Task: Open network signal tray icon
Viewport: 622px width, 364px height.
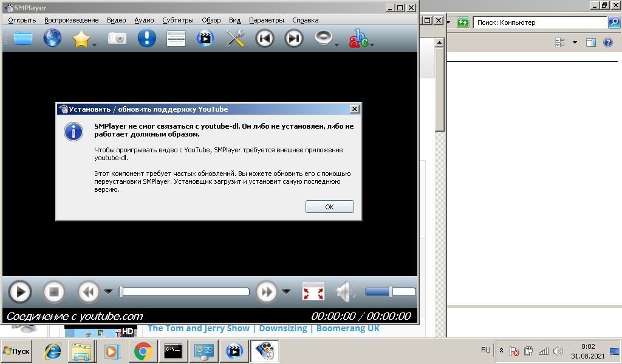Action: tap(544, 351)
